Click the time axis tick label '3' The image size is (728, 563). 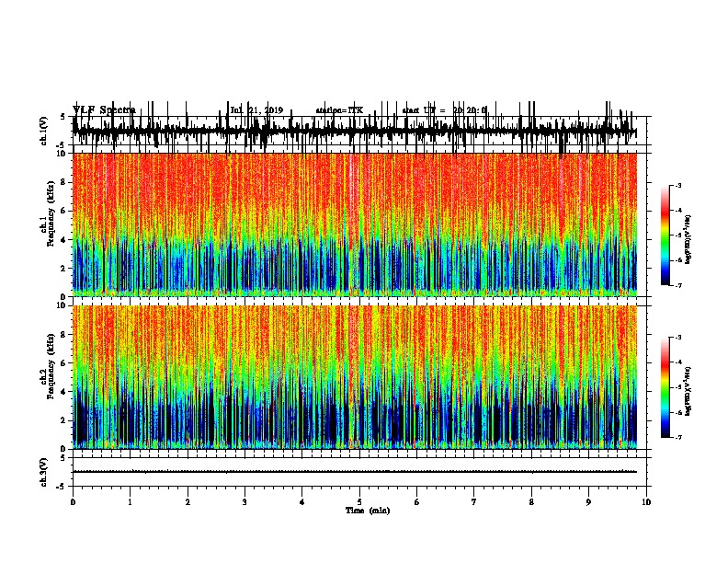pos(245,502)
